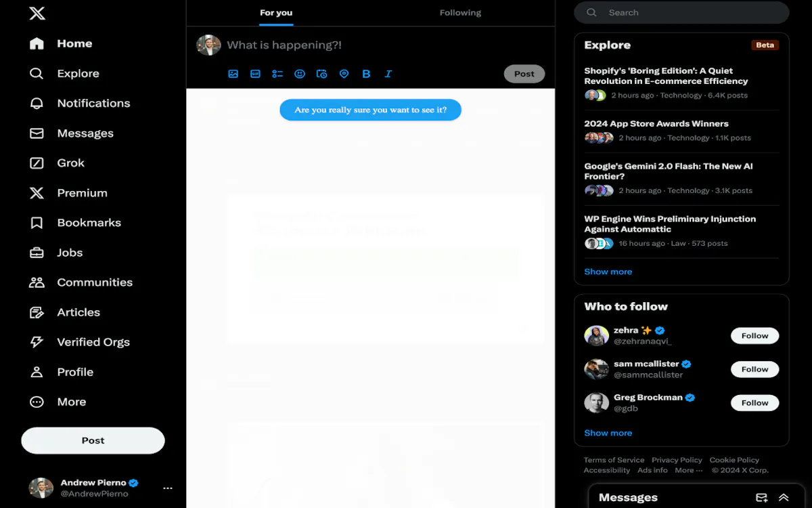Open the emoji picker in the composer
This screenshot has height=508, width=812.
pos(300,74)
